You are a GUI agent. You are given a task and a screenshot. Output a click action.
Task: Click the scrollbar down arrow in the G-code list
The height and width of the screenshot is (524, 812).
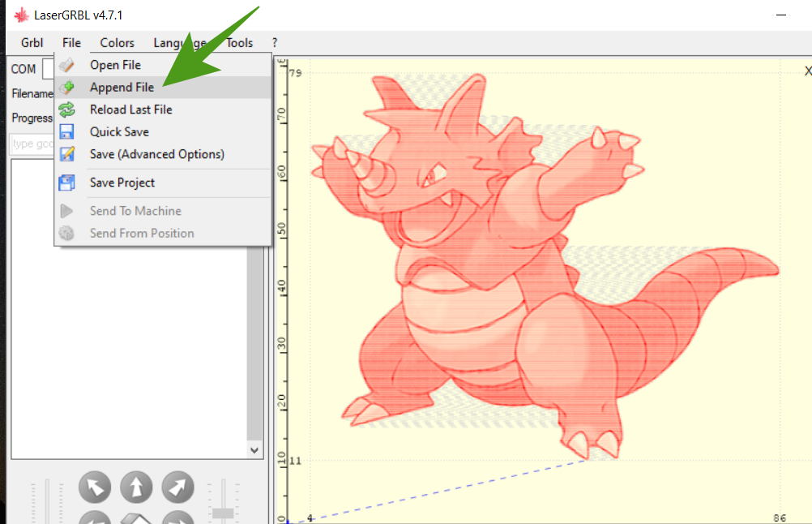point(254,450)
